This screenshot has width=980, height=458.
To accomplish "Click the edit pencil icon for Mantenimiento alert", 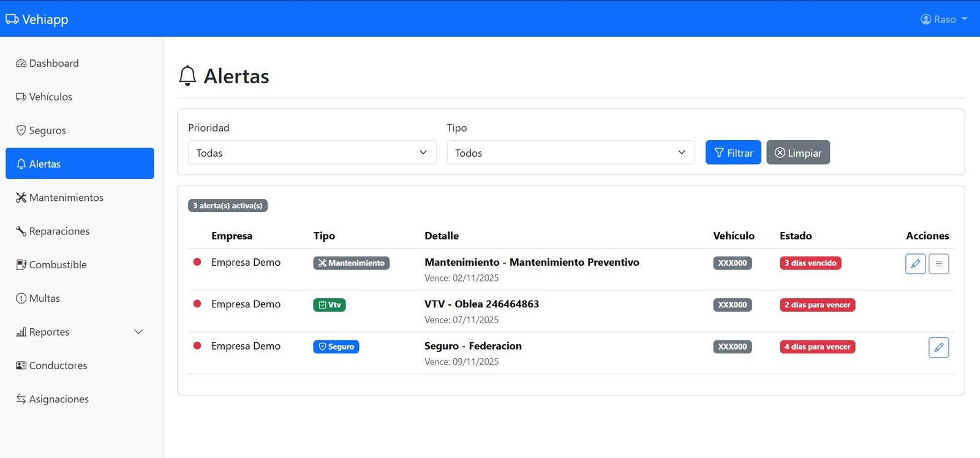I will point(915,264).
